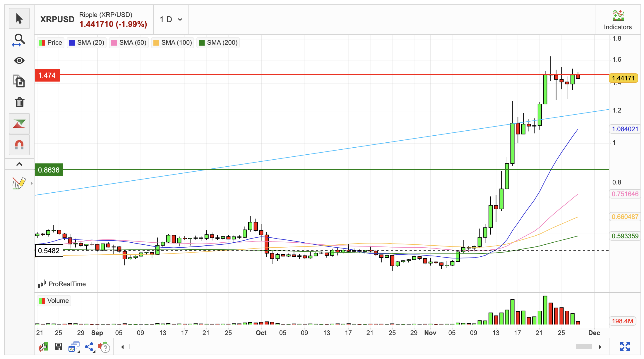Select the green 0.8636 support line label
Image resolution: width=644 pixels, height=359 pixels.
click(49, 170)
